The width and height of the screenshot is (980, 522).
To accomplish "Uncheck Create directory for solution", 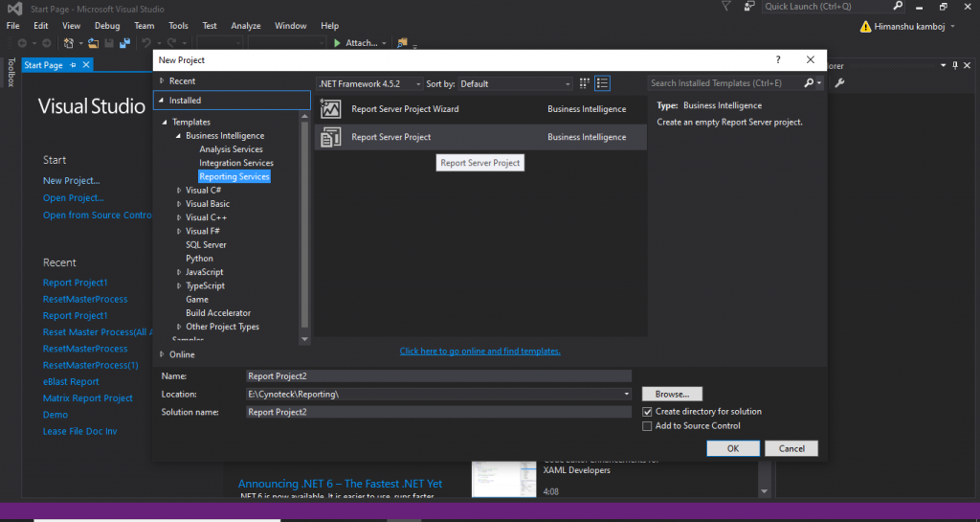I will [648, 412].
